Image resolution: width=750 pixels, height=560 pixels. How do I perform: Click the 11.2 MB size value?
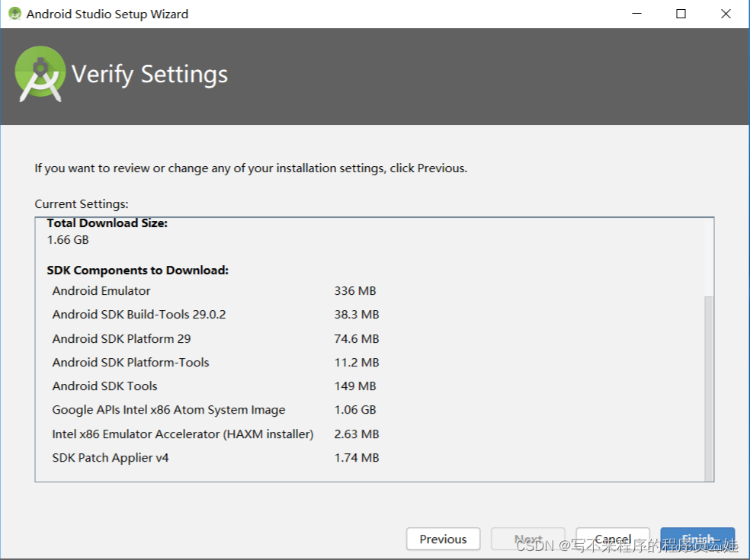[x=357, y=363]
